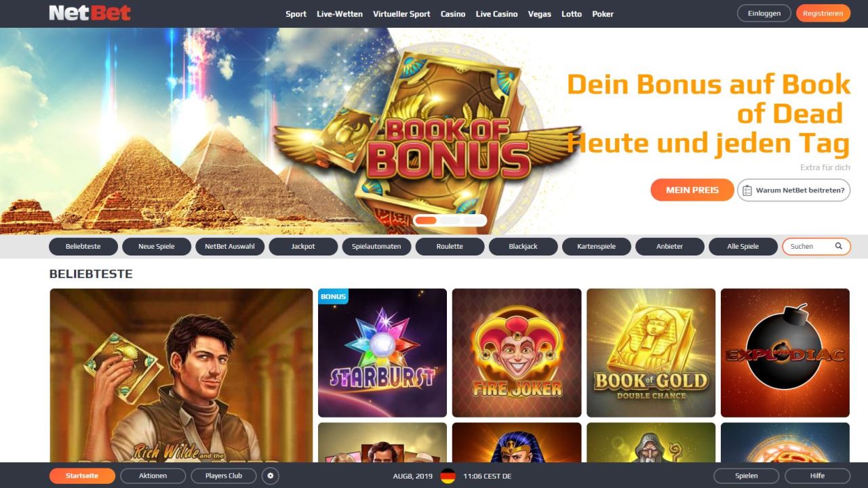Filter games by Roulette
The height and width of the screenshot is (488, 868).
[x=450, y=246]
